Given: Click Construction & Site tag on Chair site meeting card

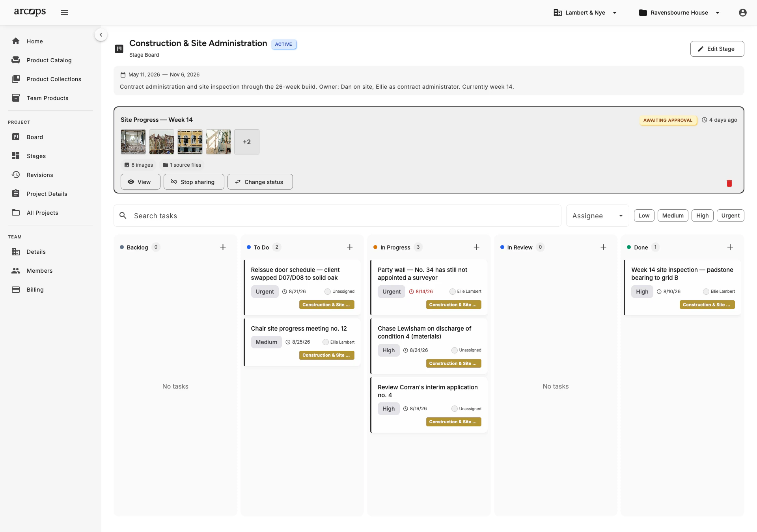Looking at the screenshot, I should 327,355.
